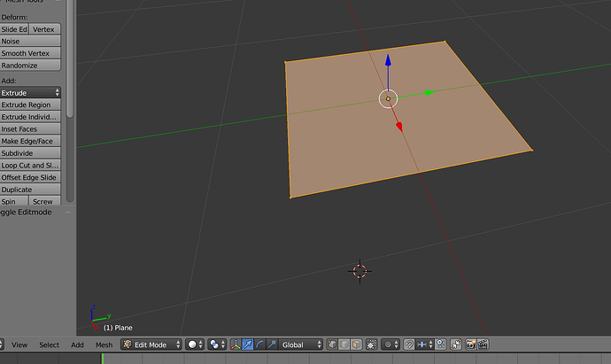
Task: Open the Global orientation dropdown
Action: tap(300, 345)
